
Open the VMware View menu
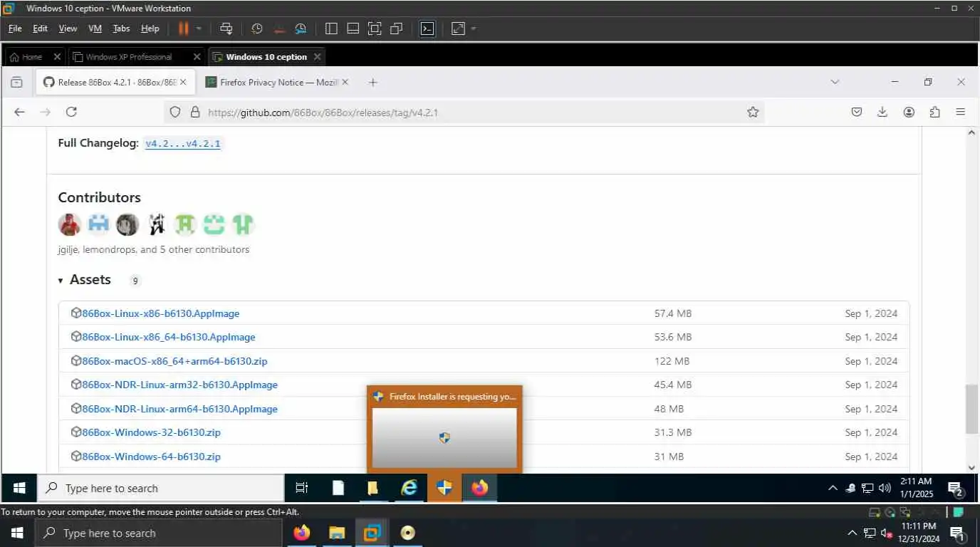tap(68, 28)
